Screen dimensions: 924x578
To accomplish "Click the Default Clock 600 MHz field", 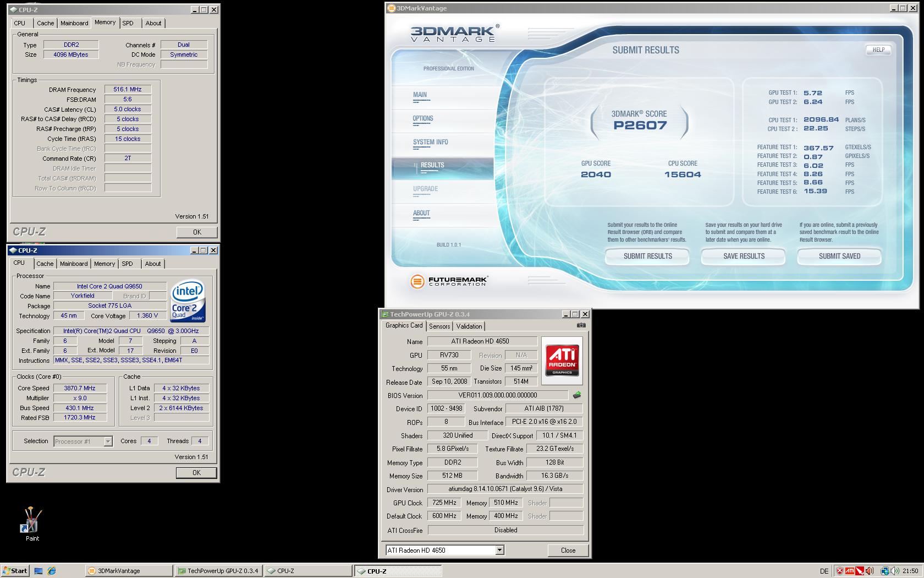I will 444,516.
